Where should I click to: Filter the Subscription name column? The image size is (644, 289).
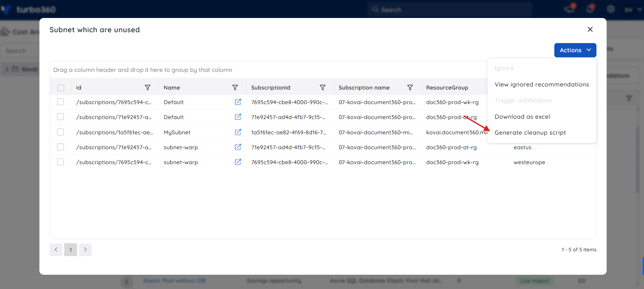tap(410, 88)
